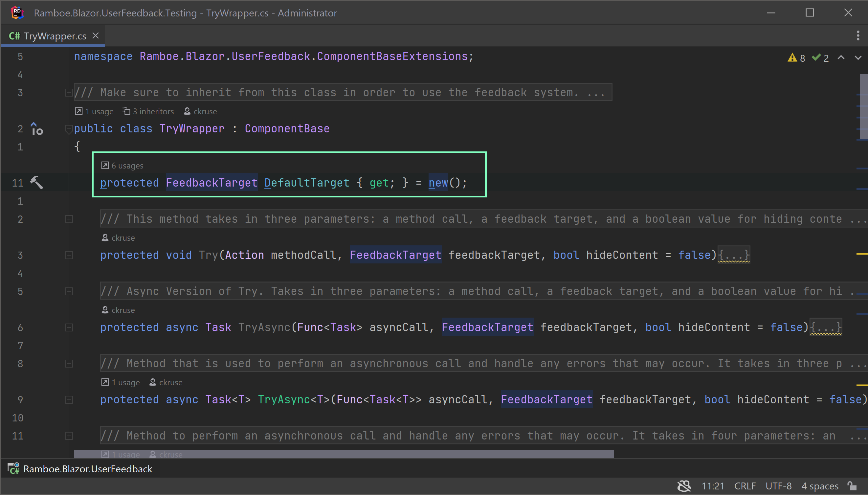Collapse the TryWrapper class declaration

point(69,129)
